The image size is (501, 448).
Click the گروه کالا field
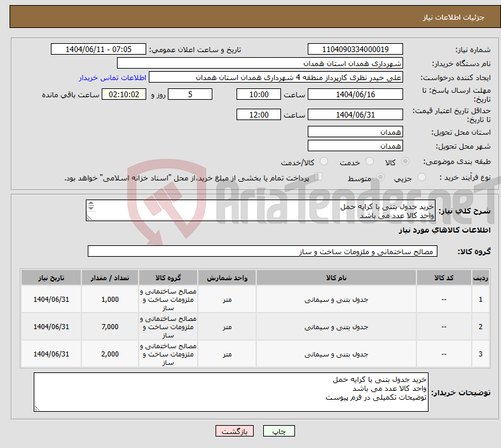pyautogui.click(x=263, y=251)
